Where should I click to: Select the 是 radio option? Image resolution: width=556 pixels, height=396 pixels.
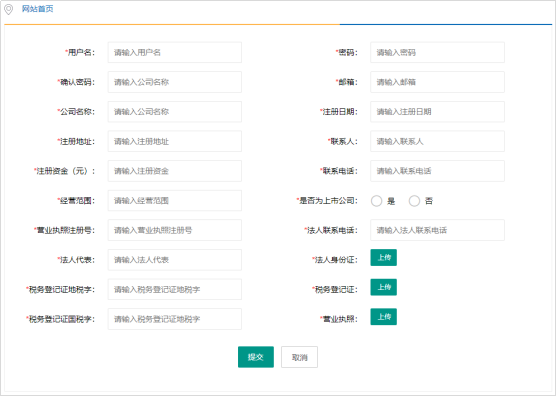click(376, 201)
